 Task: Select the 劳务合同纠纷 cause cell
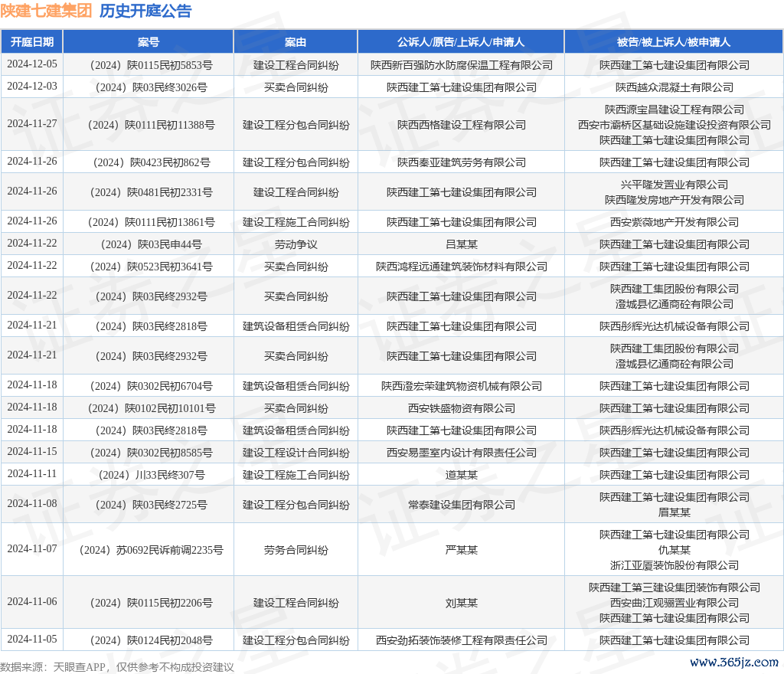pos(296,551)
